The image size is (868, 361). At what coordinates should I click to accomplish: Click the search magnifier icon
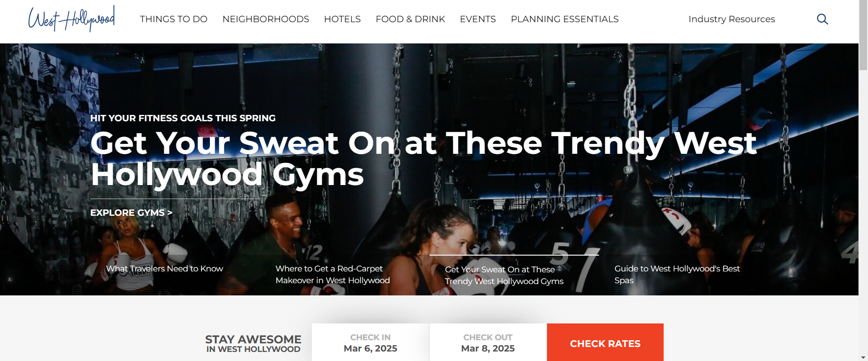coord(822,19)
